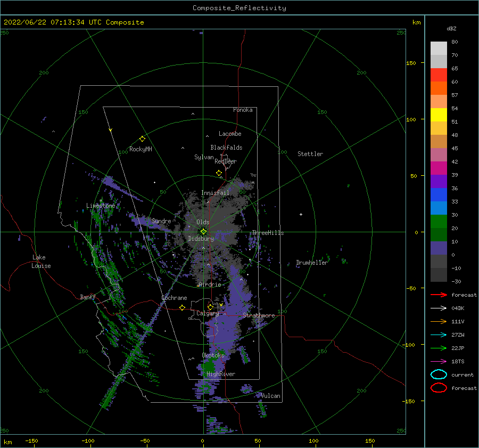Viewport: 479px width, 448px height.
Task: Click the yellow diamond marker beside RockyMH
Action: [142, 139]
